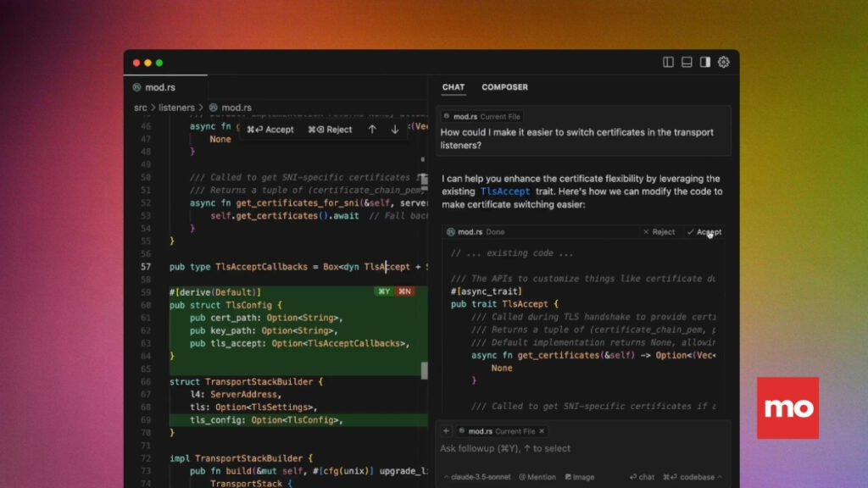Screen dimensions: 868x488
Task: Click the green ⌘Y accept badge in diff
Action: point(383,291)
